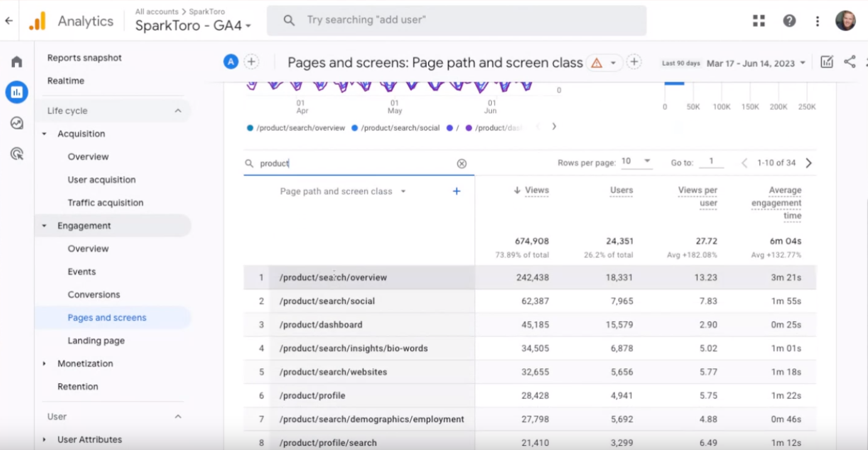This screenshot has height=450, width=868.
Task: Open the Rows per page dropdown
Action: pyautogui.click(x=637, y=162)
